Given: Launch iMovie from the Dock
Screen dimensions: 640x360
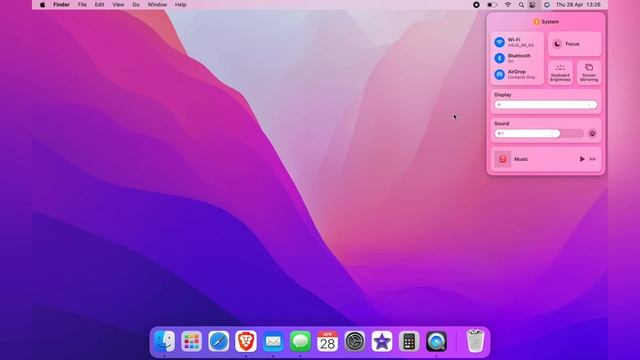Looking at the screenshot, I should click(x=382, y=341).
